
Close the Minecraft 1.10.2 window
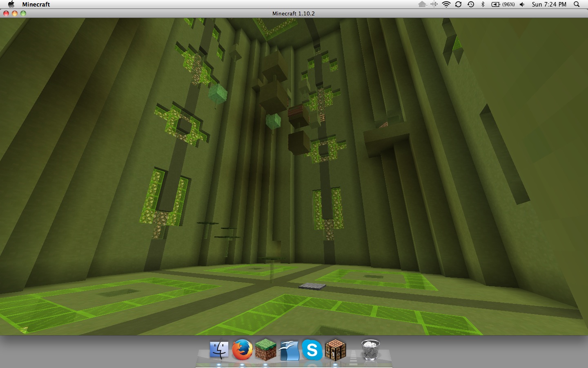[6, 13]
